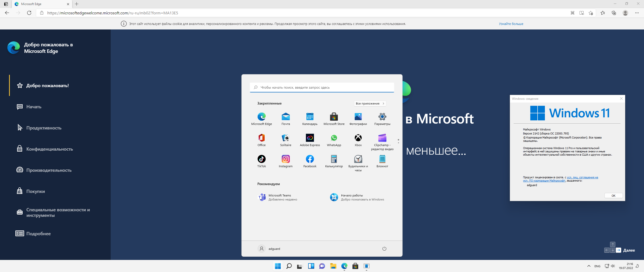Click Узнайте больше cookie notice link

click(511, 23)
